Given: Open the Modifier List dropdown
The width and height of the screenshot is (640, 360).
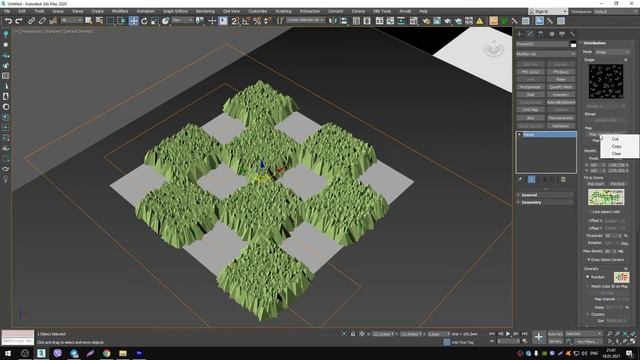Looking at the screenshot, I should coord(546,54).
